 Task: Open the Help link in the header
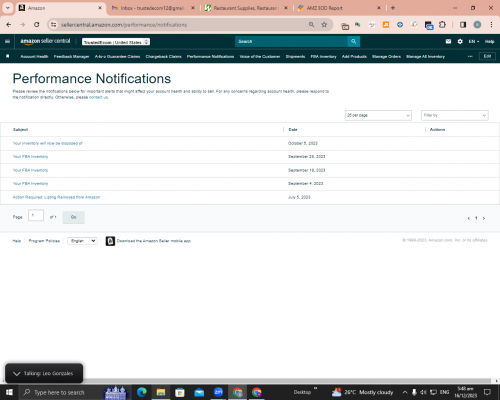pyautogui.click(x=489, y=41)
